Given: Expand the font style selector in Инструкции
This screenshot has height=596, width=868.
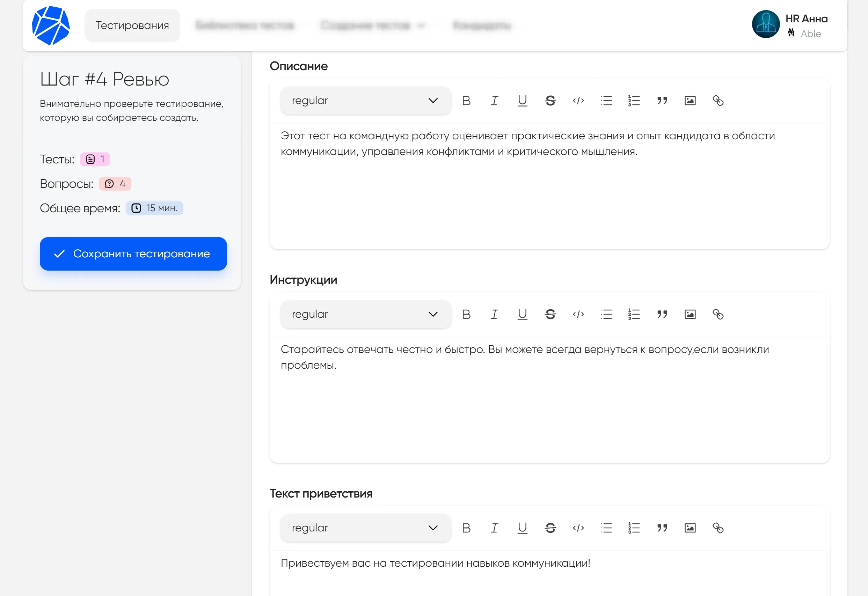Looking at the screenshot, I should [362, 314].
